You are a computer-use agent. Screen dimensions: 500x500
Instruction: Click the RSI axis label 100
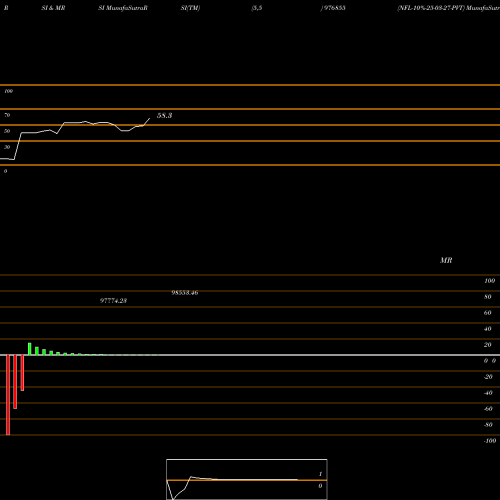9,91
